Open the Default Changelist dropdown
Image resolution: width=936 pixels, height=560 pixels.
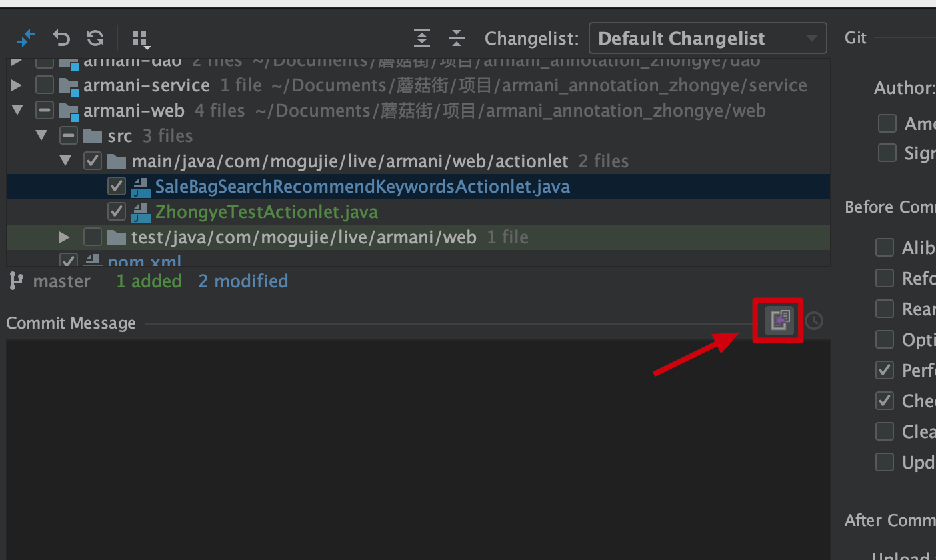tap(707, 38)
